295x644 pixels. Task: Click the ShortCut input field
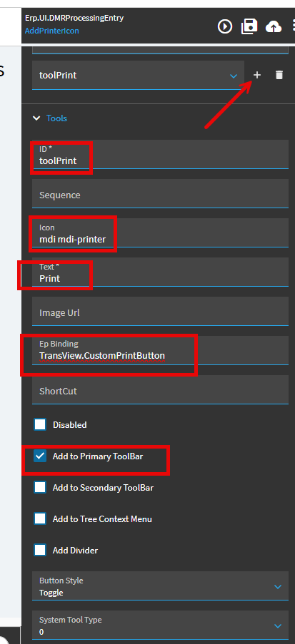click(161, 389)
